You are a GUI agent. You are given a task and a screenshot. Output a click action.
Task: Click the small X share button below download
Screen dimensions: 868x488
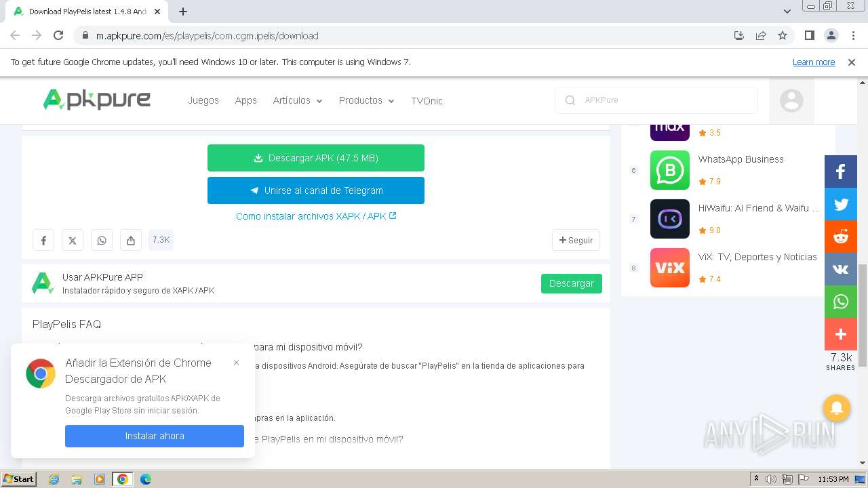click(x=73, y=240)
